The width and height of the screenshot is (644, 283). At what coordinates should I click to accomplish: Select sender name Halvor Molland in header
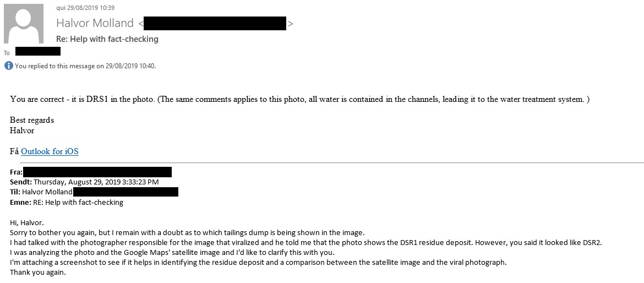[95, 23]
